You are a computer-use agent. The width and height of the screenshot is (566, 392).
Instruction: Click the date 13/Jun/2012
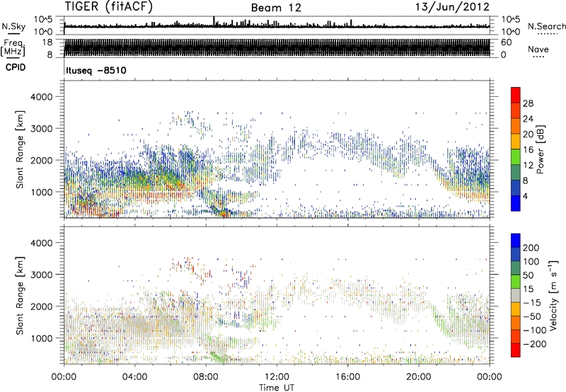452,6
